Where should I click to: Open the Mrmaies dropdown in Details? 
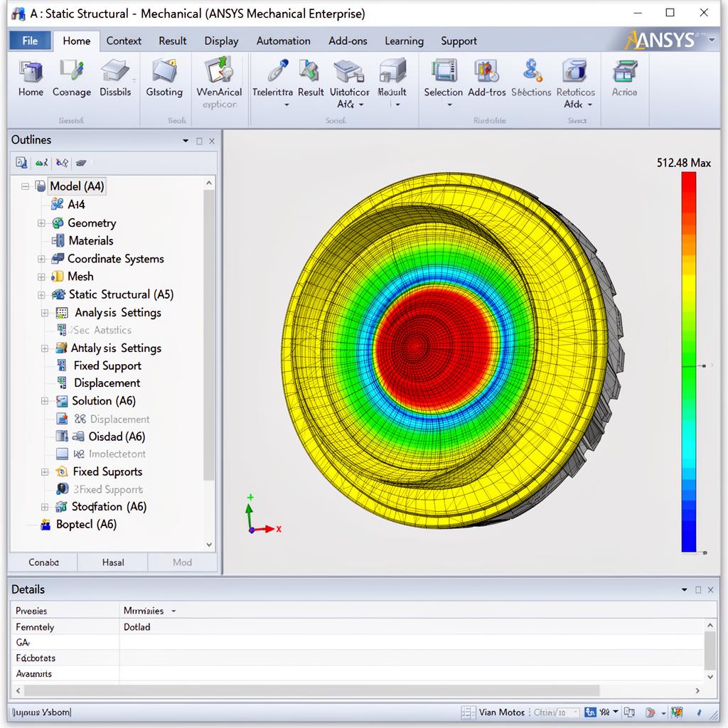(x=173, y=611)
